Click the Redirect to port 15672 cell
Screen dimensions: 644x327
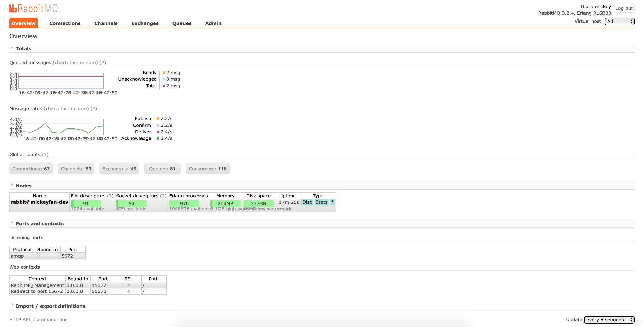click(37, 291)
